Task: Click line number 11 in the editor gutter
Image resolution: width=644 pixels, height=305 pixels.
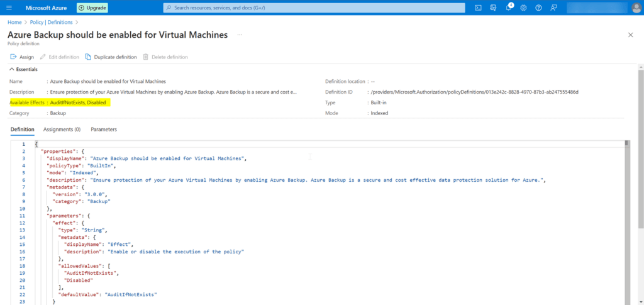Action: (23, 216)
